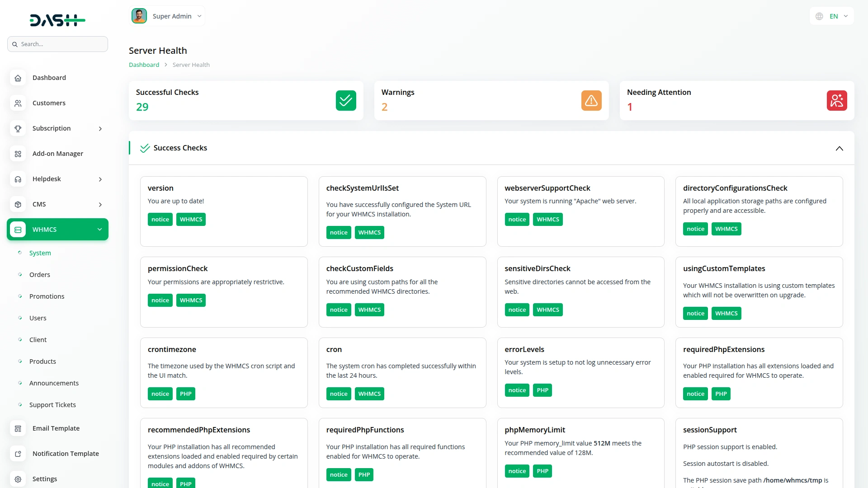Collapse the Success Checks section
The height and width of the screenshot is (488, 868).
tap(840, 149)
